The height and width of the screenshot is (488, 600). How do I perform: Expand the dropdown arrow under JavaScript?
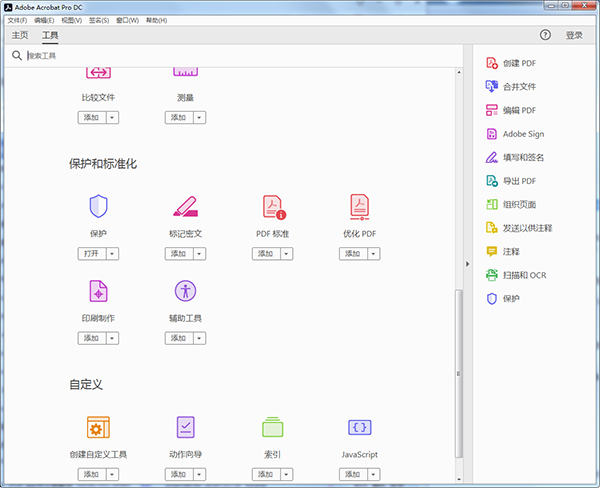(373, 475)
